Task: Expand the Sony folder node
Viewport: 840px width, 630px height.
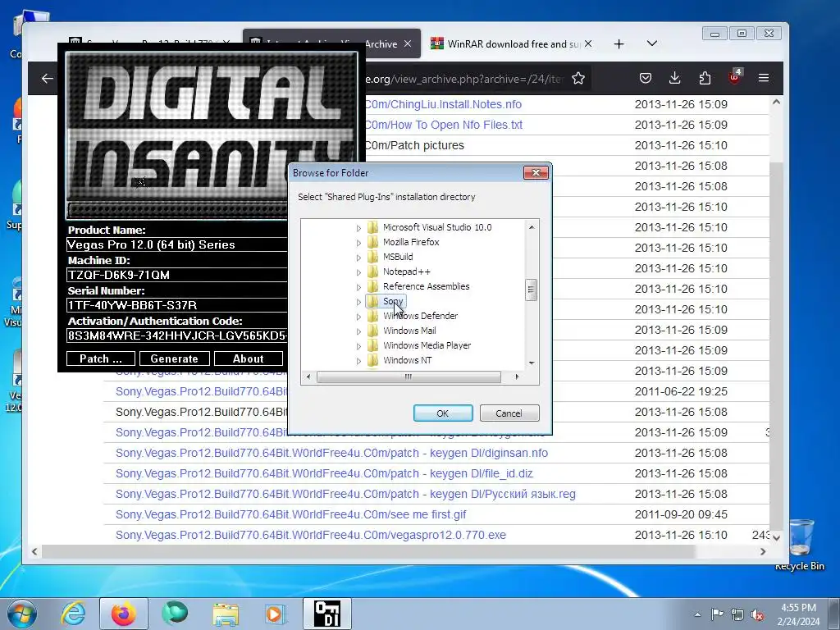Action: 358,302
